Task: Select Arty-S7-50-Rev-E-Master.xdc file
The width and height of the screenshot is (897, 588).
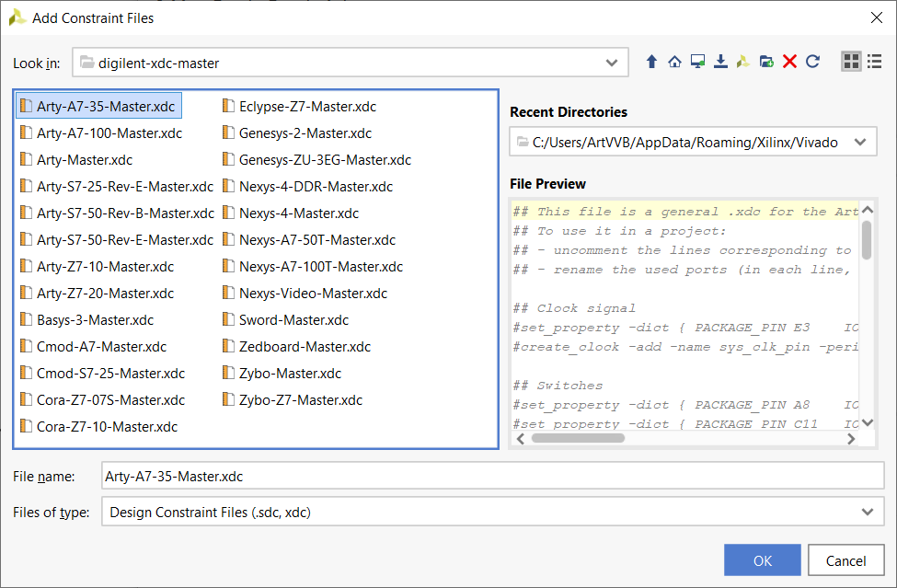Action: point(117,239)
